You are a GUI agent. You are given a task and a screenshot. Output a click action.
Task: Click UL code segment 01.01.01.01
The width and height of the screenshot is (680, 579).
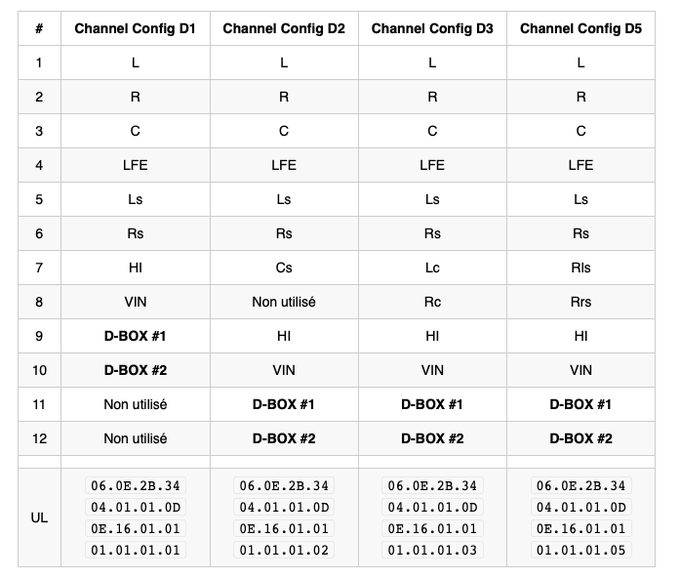[x=135, y=550]
